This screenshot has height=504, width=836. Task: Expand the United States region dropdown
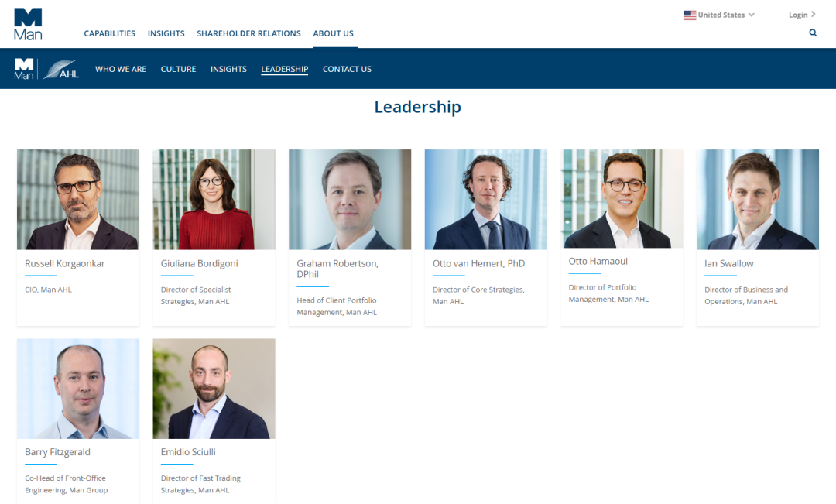[719, 15]
